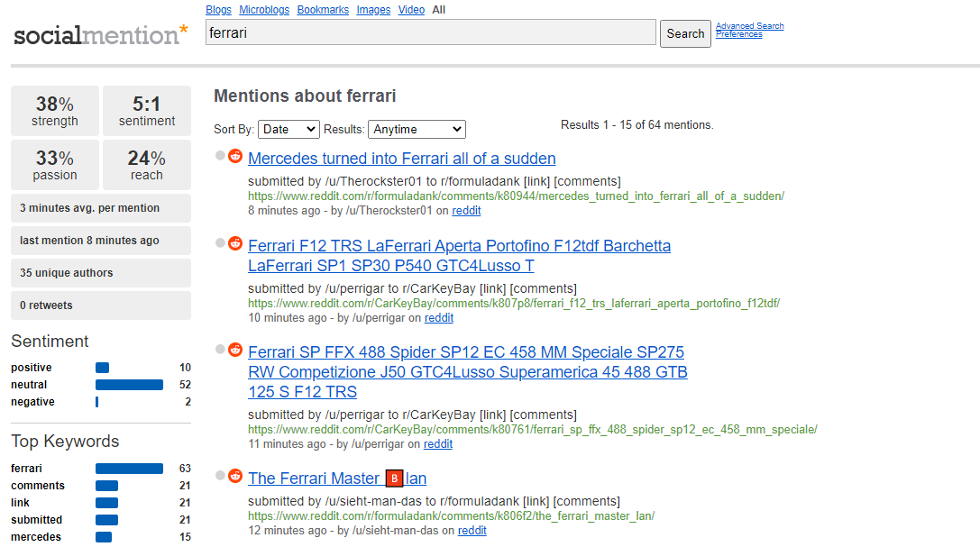980x547 pixels.
Task: Click ferrari keyword bar
Action: 130,469
